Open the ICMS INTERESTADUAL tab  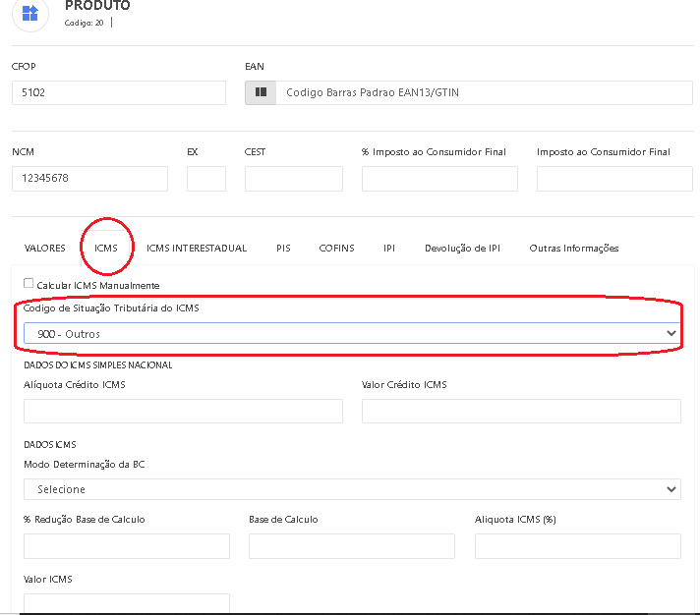(197, 249)
